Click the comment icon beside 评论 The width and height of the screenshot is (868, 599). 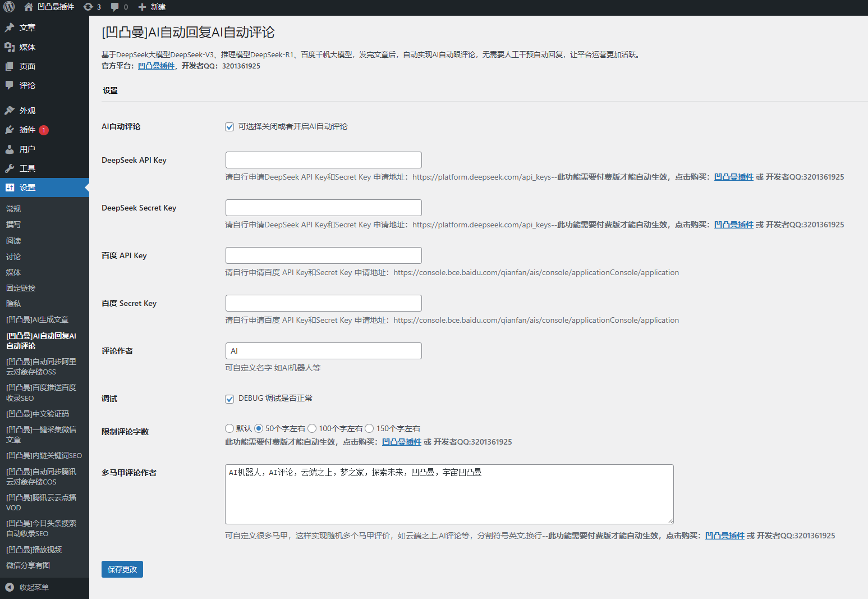[10, 85]
